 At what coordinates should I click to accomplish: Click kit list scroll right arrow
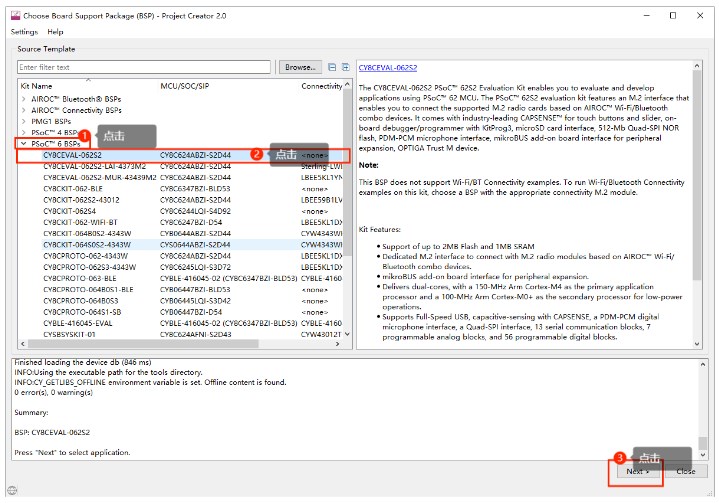click(338, 343)
